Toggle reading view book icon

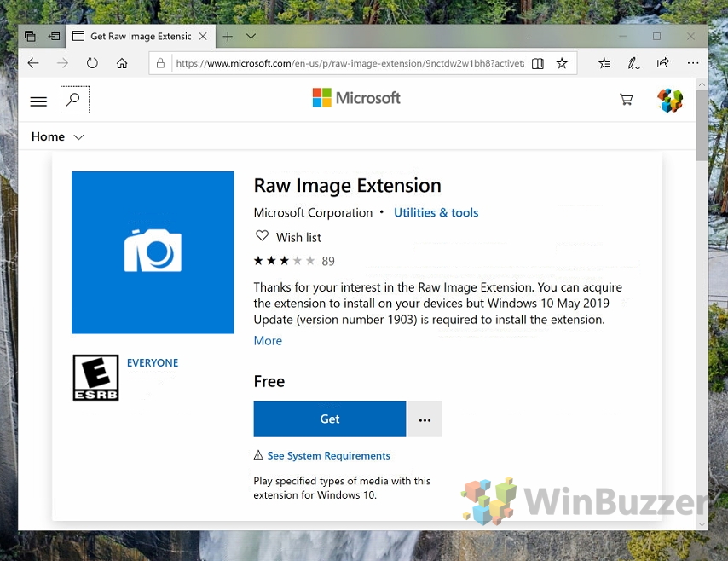538,63
